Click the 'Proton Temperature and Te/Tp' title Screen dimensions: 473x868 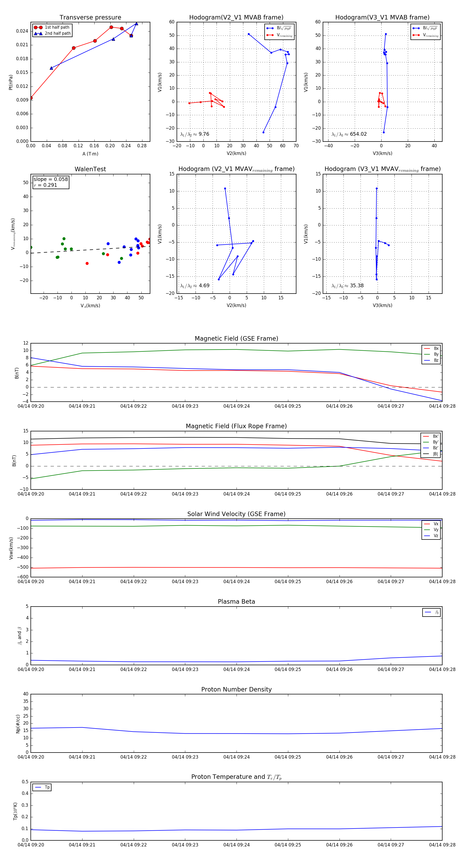click(x=236, y=777)
